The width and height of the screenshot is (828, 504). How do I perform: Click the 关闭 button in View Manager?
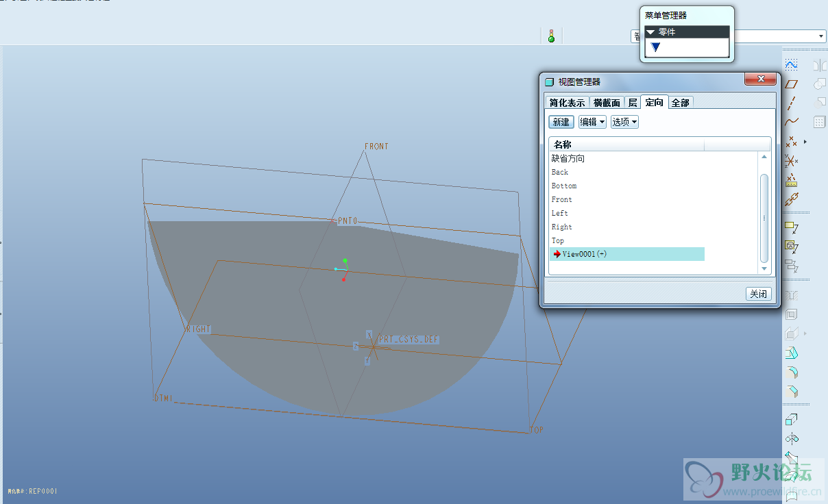coord(759,294)
